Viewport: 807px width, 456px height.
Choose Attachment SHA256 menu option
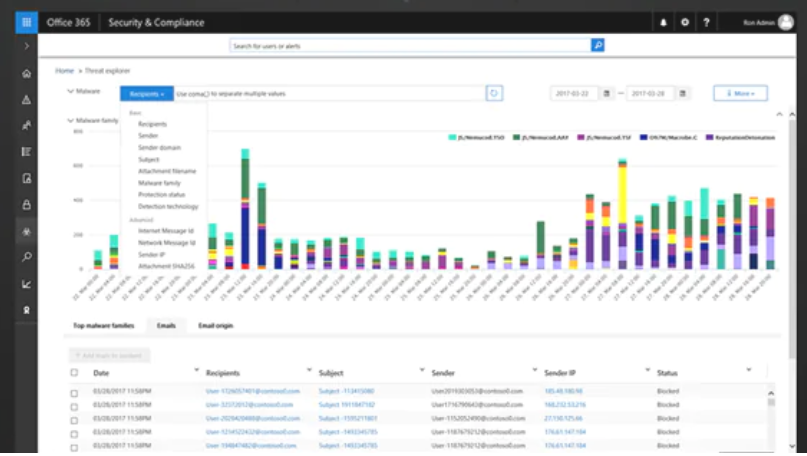pos(166,266)
